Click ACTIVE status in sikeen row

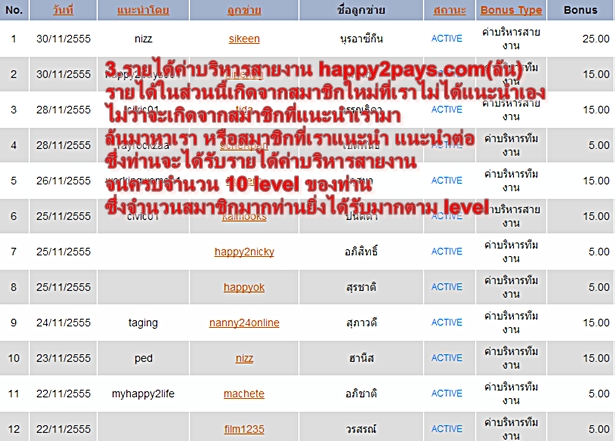coord(447,38)
